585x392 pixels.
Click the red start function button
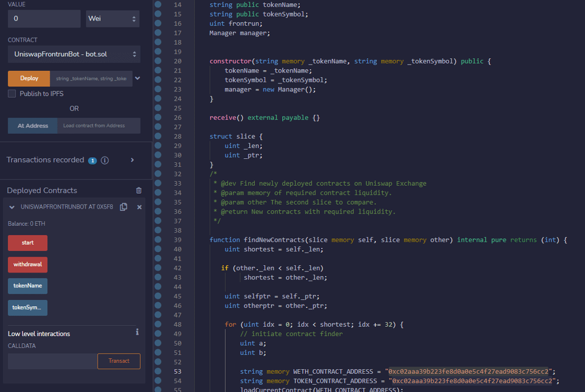[27, 243]
